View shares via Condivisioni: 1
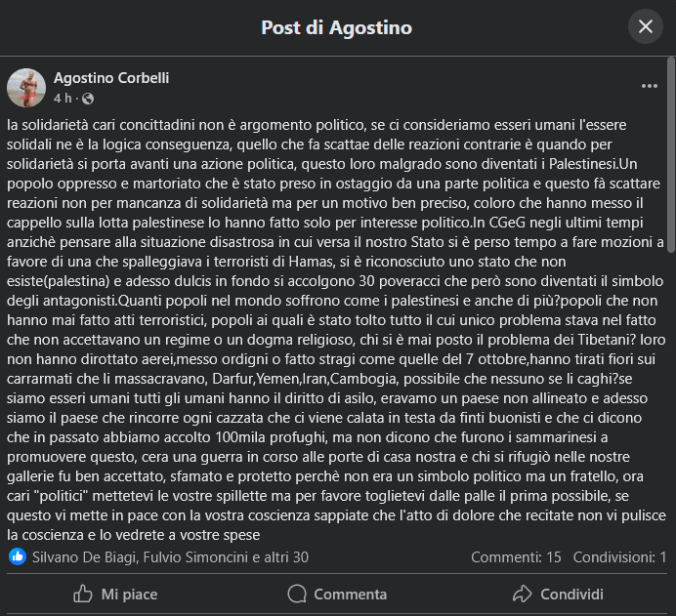676x616 pixels. (619, 556)
